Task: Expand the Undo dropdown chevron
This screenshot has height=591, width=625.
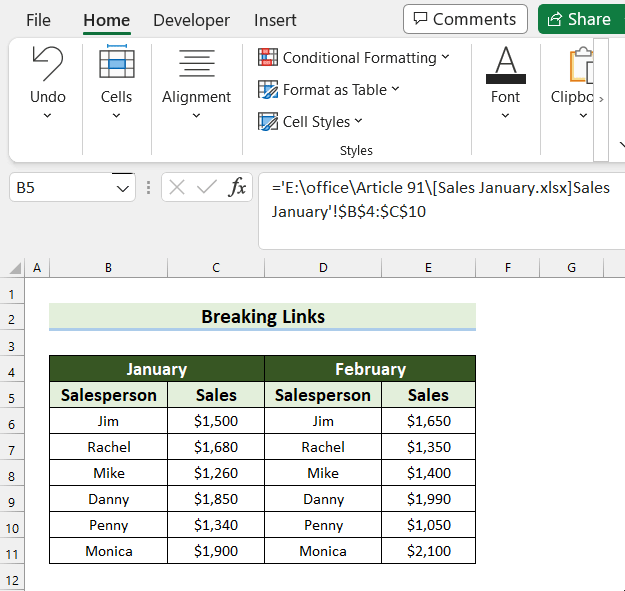Action: [x=47, y=116]
